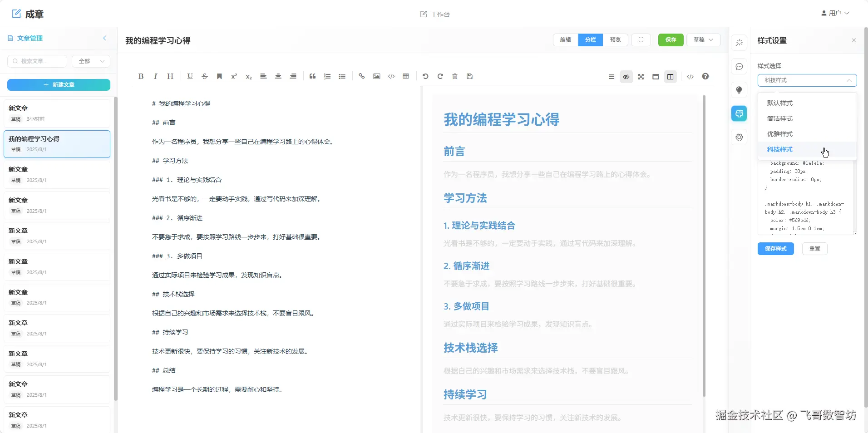The height and width of the screenshot is (433, 868).
Task: Toggle the preview eye icon in toolbar
Action: (x=626, y=77)
